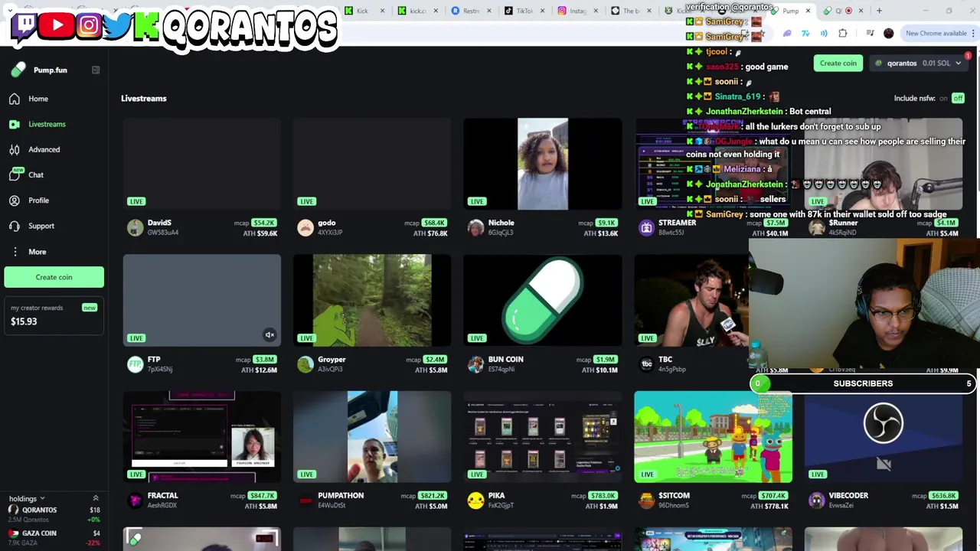Open Chrome profile avatar
This screenshot has width=980, height=551.
pos(888,33)
